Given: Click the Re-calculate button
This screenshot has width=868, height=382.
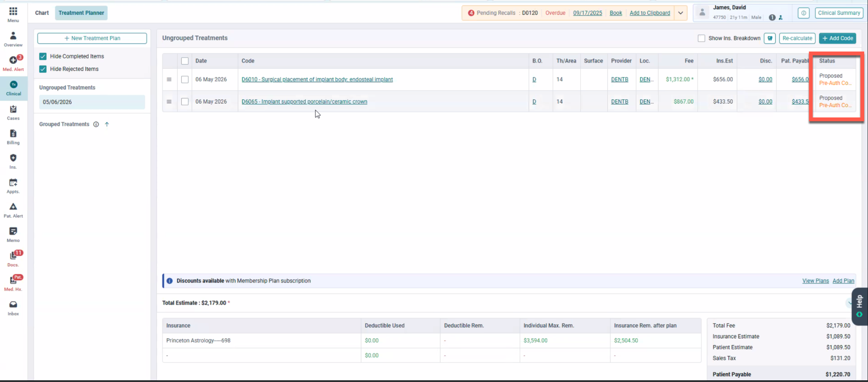Looking at the screenshot, I should (x=797, y=38).
